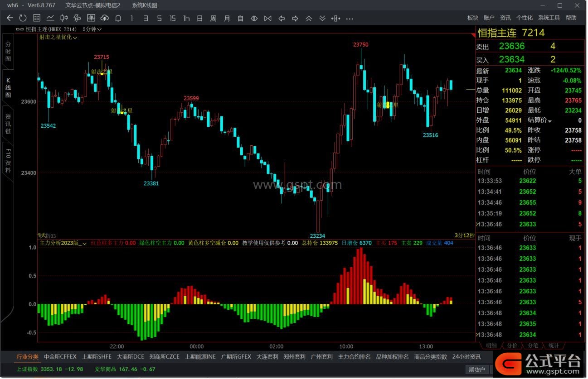Select the 统计 tab
This screenshot has height=379, width=588.
tap(554, 345)
